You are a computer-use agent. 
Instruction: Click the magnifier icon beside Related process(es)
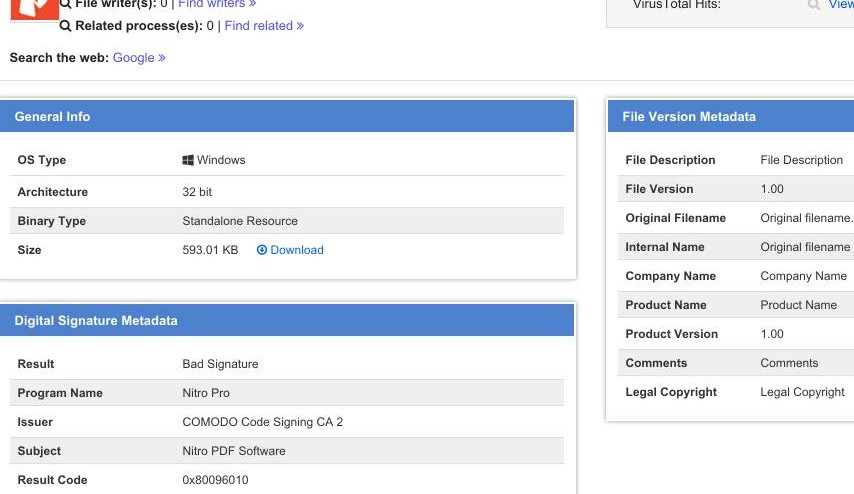click(x=66, y=26)
